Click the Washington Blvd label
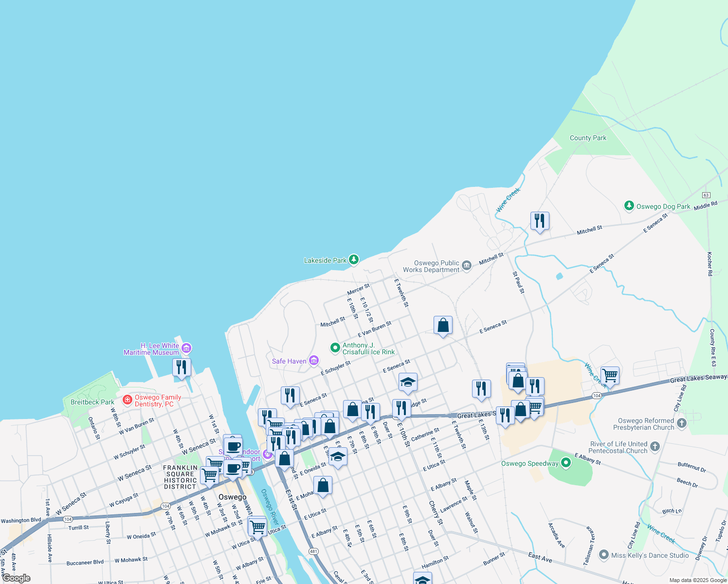The image size is (728, 584). 21,520
